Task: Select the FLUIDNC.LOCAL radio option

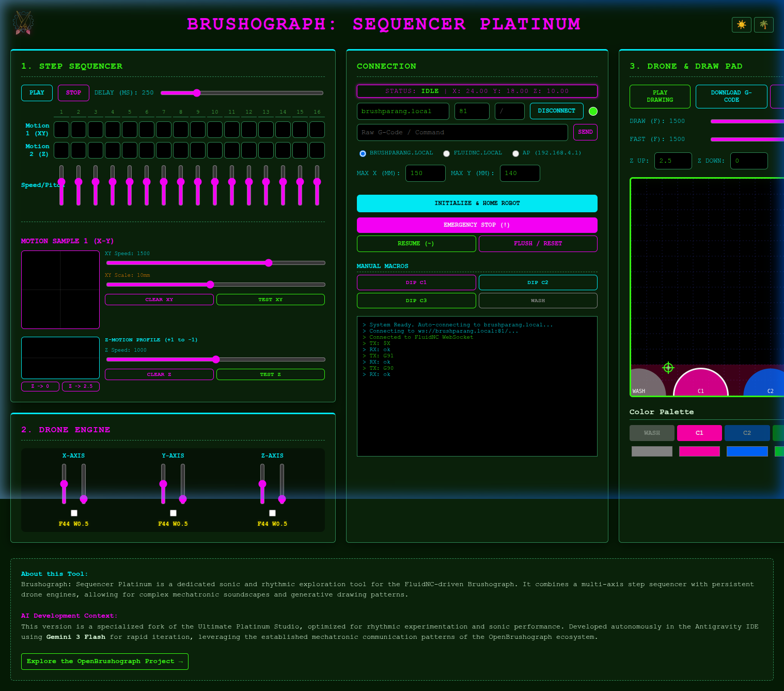Action: pyautogui.click(x=446, y=153)
